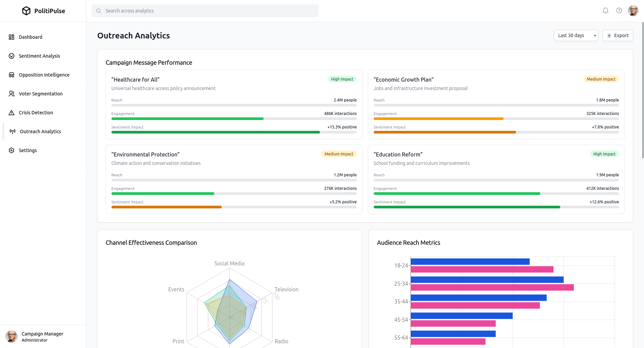
Task: Click High Impact badge on Education Reform card
Action: (604, 154)
